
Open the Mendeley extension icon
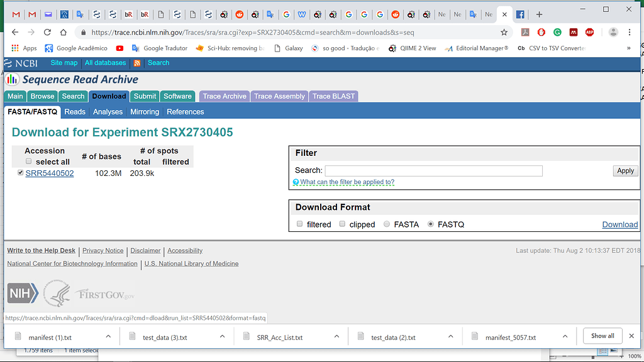[x=574, y=33]
